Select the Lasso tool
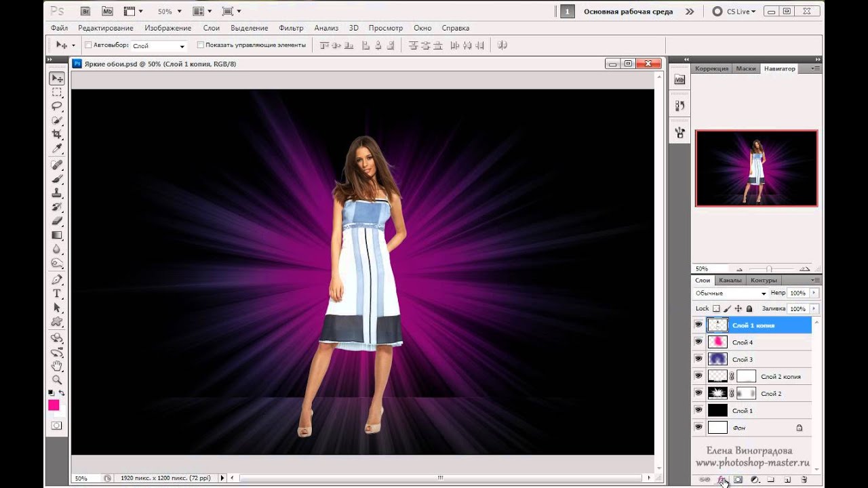 coord(57,106)
